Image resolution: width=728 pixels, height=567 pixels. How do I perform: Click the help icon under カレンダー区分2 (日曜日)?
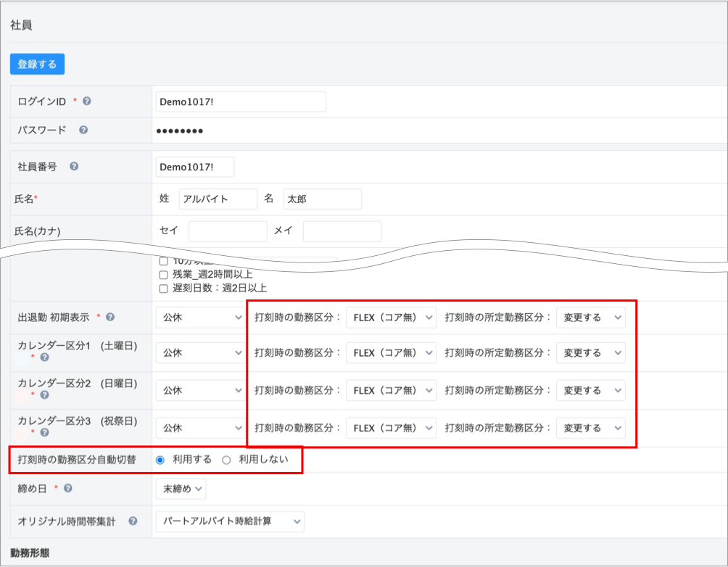45,395
